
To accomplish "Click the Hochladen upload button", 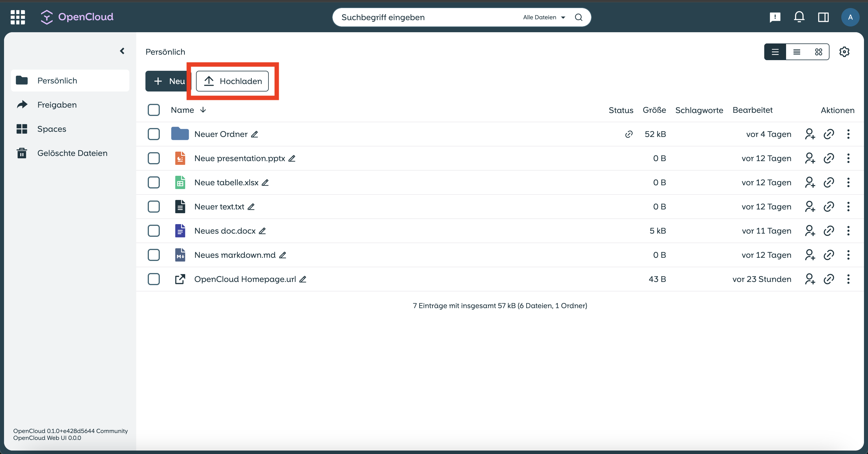I will click(232, 81).
